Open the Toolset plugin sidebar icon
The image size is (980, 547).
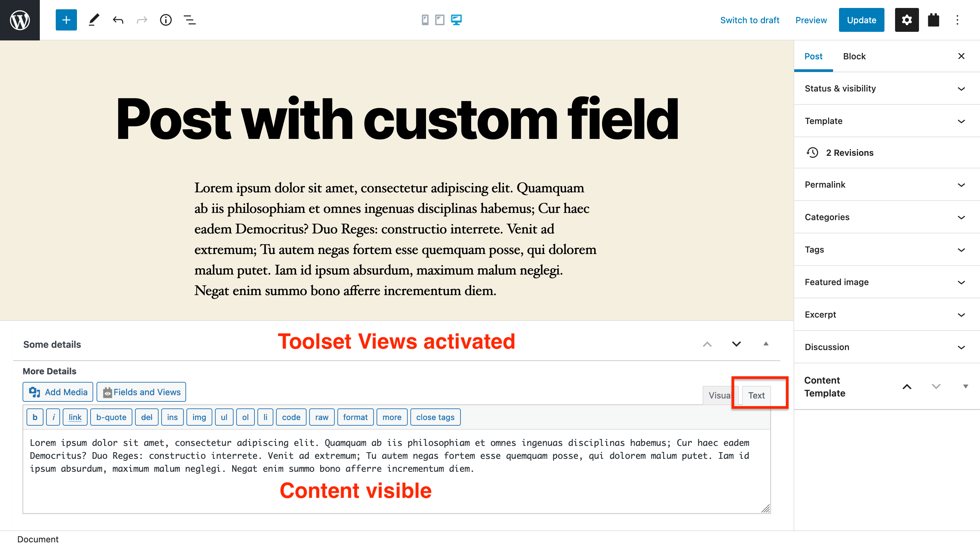[934, 20]
